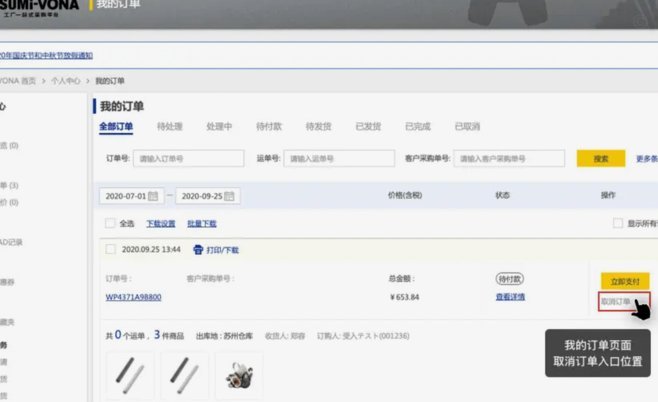
Task: Click the 2020-09-25 end date field
Action: pyautogui.click(x=208, y=196)
